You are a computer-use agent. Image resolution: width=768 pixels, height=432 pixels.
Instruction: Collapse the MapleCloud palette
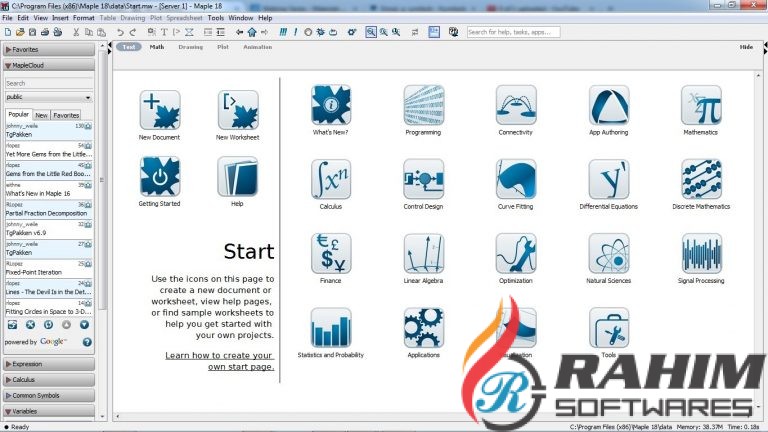48,65
